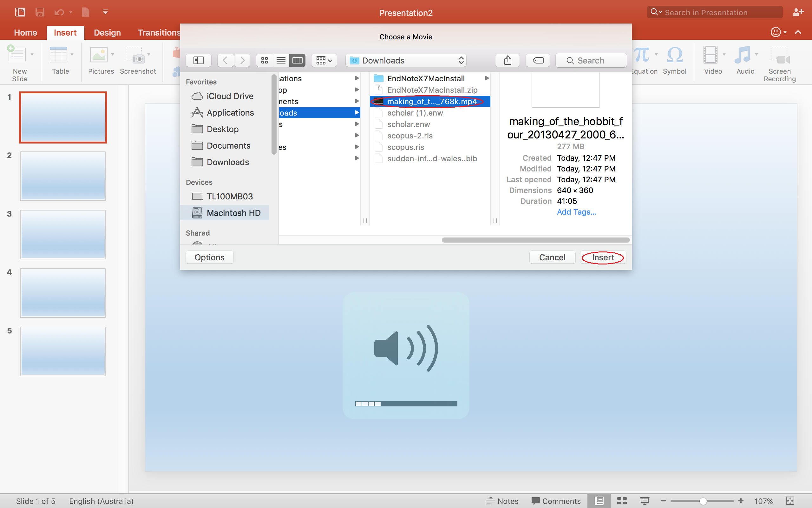Open the smiley feedback icon
The image size is (812, 508).
[776, 32]
